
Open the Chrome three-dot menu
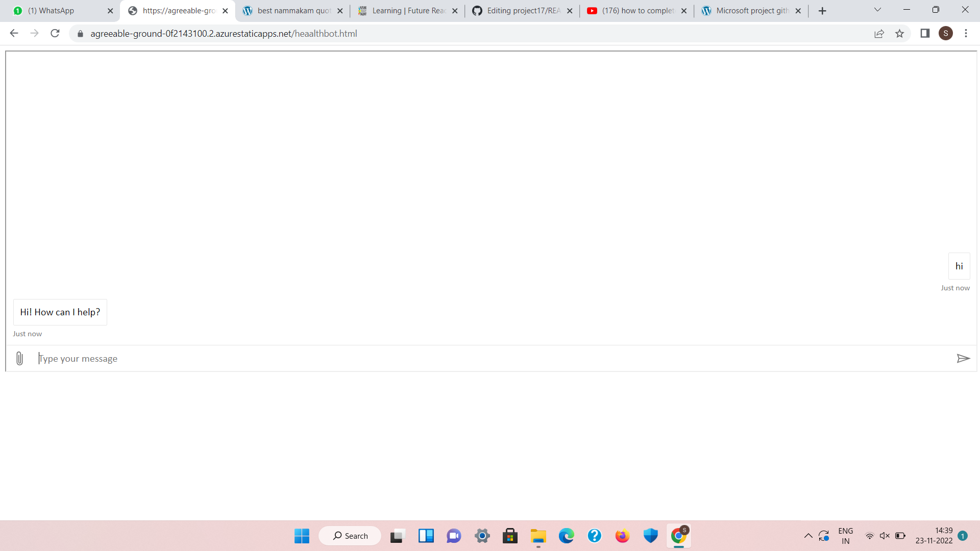click(x=966, y=33)
